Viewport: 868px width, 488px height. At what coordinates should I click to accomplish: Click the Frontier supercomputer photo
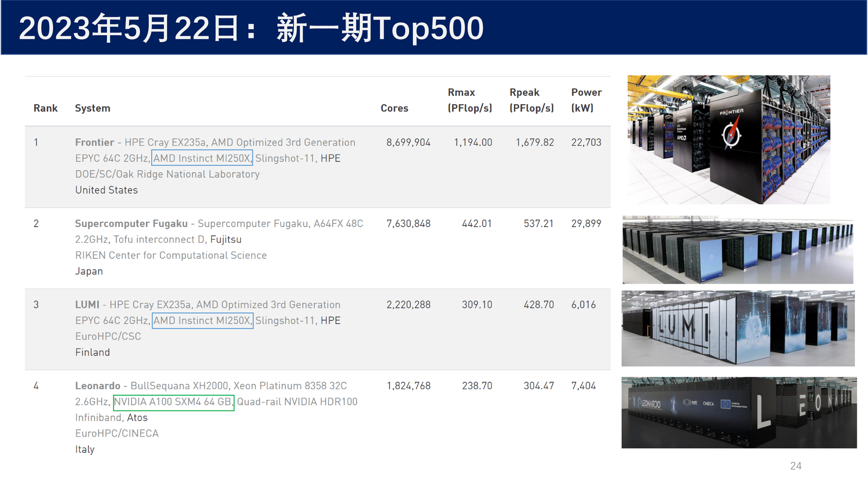(729, 140)
